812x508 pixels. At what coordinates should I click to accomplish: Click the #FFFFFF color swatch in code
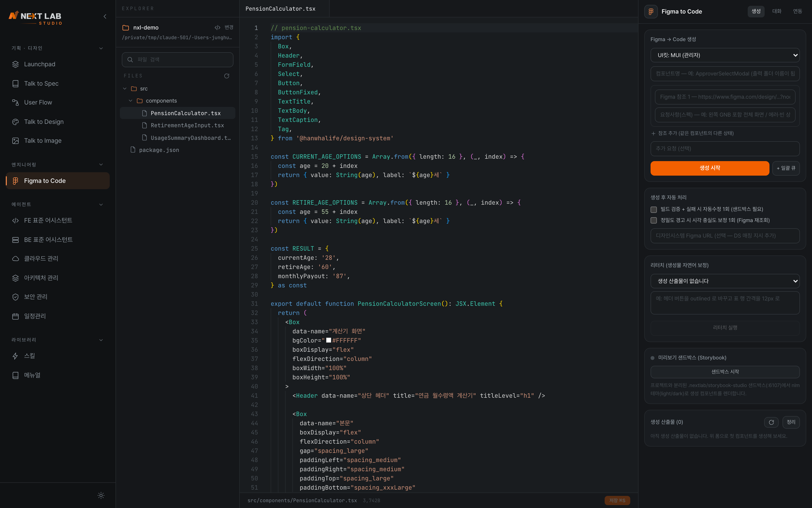pos(329,340)
